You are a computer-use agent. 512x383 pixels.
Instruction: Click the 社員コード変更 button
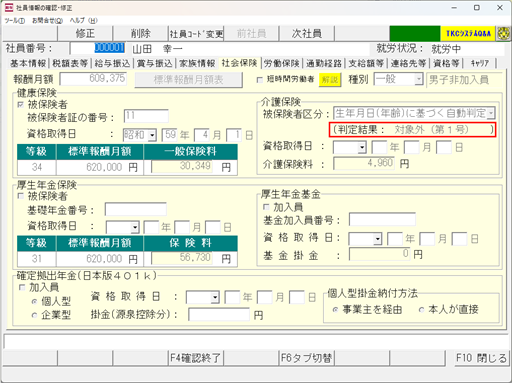pos(196,33)
